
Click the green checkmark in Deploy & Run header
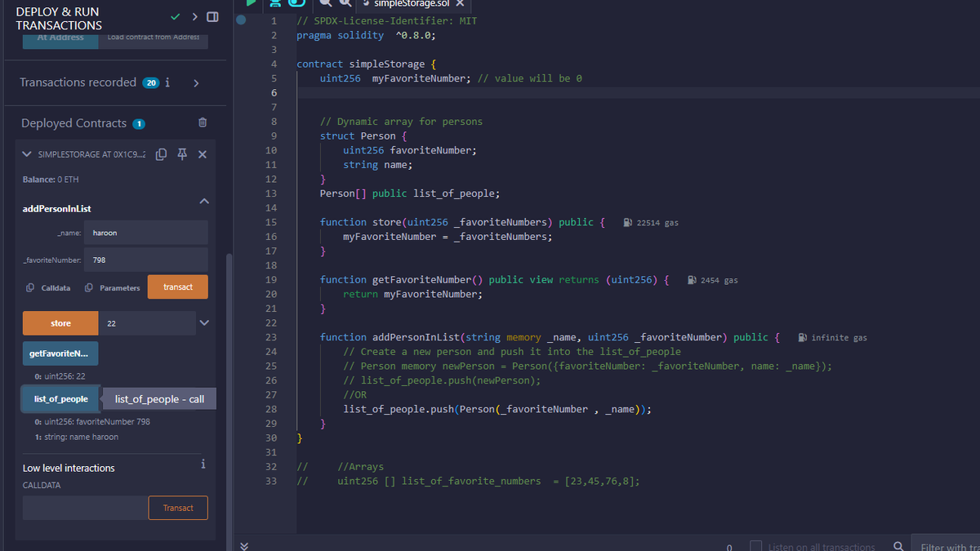tap(175, 17)
